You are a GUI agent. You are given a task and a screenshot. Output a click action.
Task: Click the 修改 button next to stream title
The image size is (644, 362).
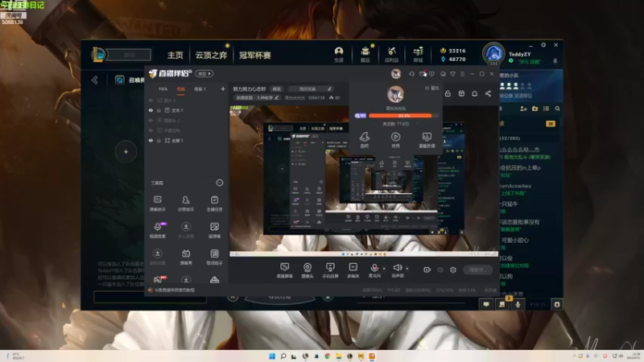[x=277, y=89]
